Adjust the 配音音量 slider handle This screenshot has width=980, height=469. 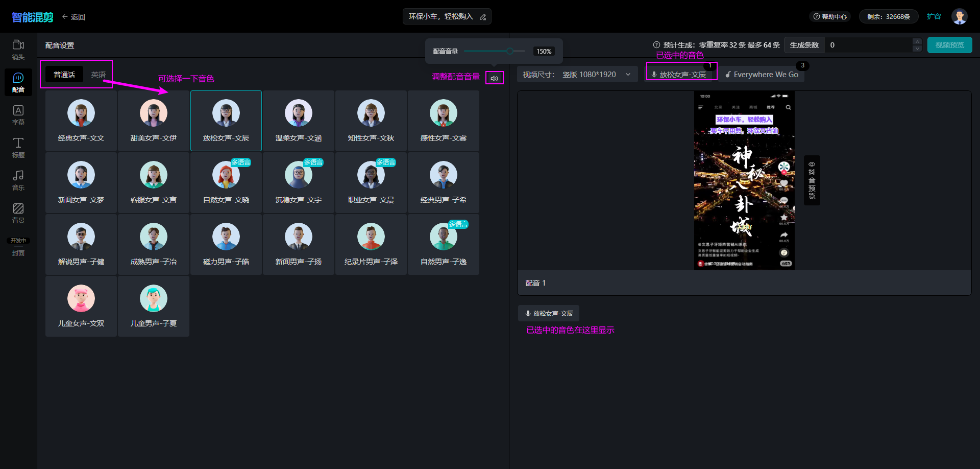click(x=509, y=51)
